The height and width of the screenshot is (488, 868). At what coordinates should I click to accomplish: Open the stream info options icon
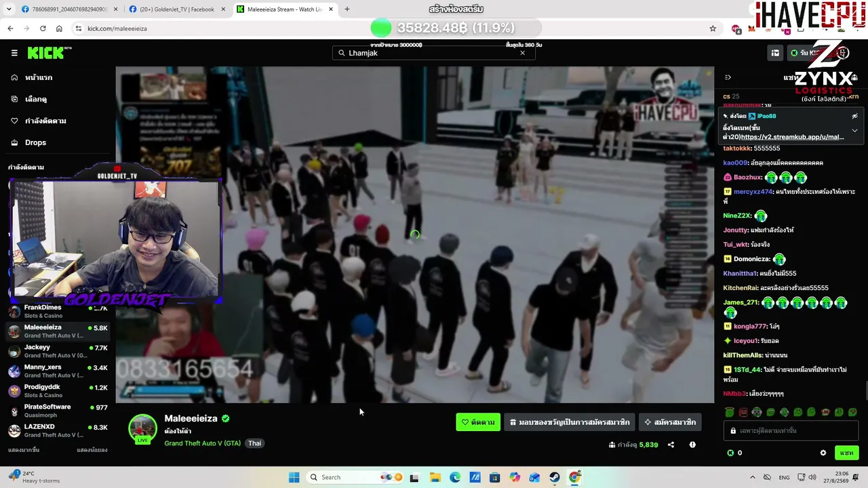[692, 445]
